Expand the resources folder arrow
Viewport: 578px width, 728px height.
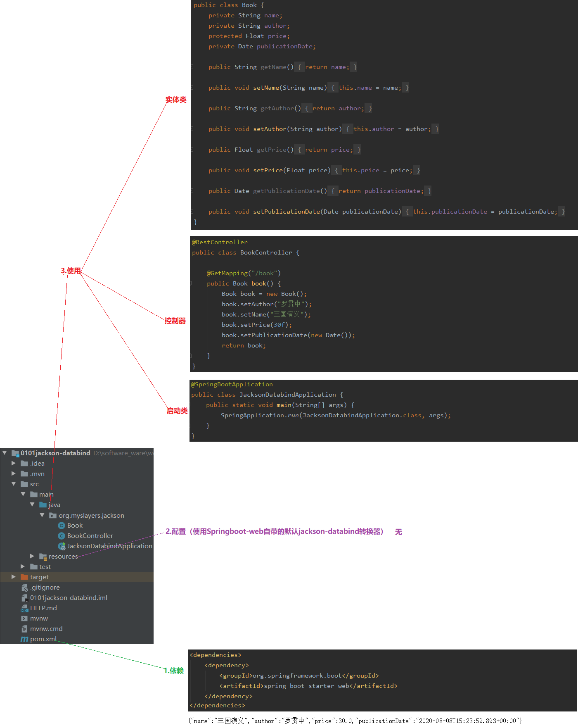pos(32,557)
